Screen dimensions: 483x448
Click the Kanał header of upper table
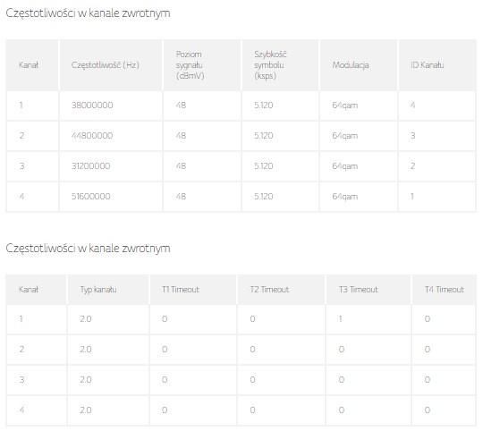pyautogui.click(x=29, y=65)
